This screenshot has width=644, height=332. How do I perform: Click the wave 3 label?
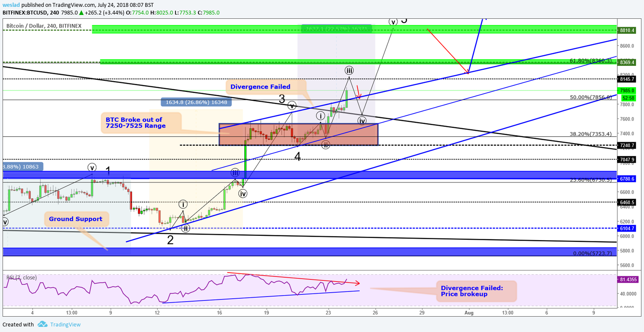click(x=282, y=99)
